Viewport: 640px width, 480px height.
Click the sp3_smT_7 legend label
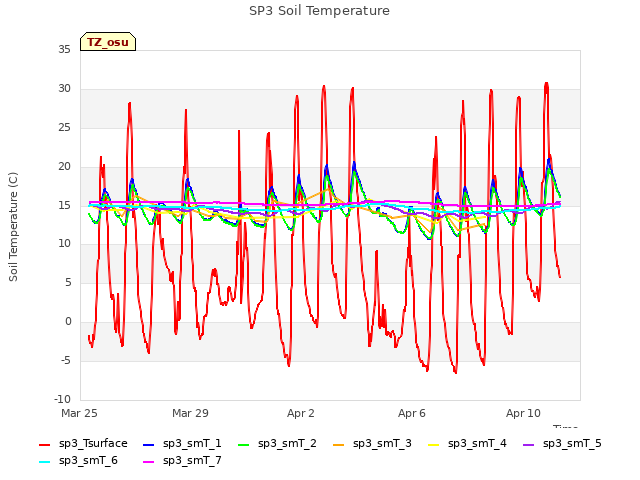pyautogui.click(x=192, y=461)
